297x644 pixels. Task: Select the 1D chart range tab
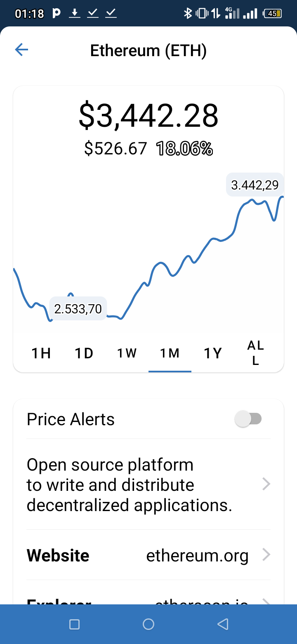(84, 353)
